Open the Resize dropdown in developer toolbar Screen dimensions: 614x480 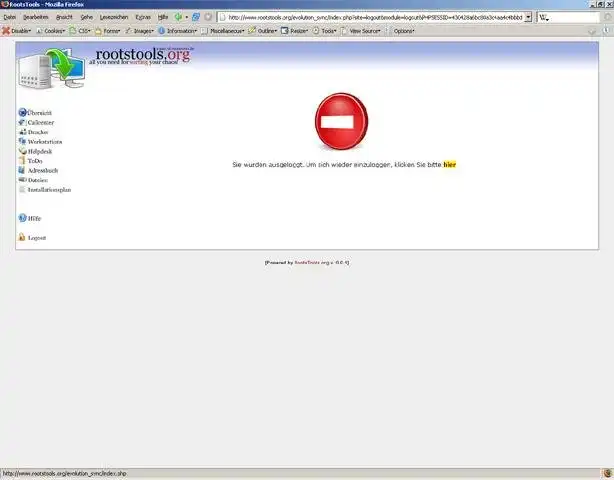[x=294, y=31]
